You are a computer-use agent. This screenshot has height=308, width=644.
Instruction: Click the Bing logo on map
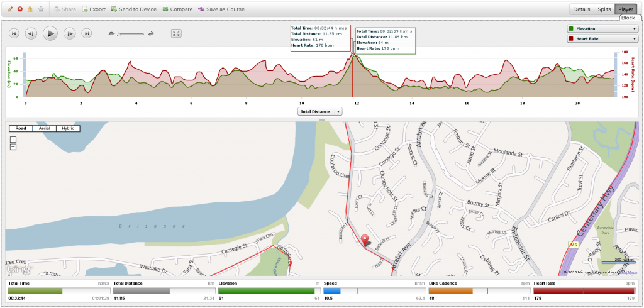tap(19, 270)
